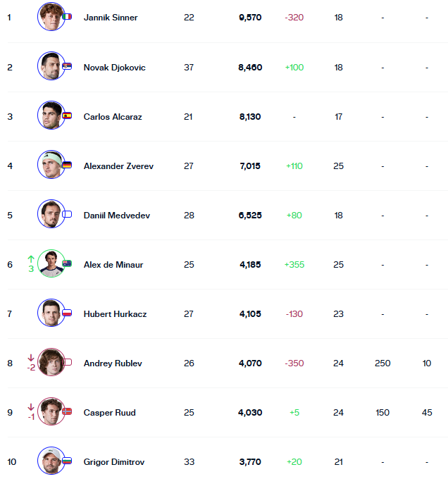The height and width of the screenshot is (479, 448).
Task: Select Hubert Hurkacz's name
Action: [x=115, y=314]
